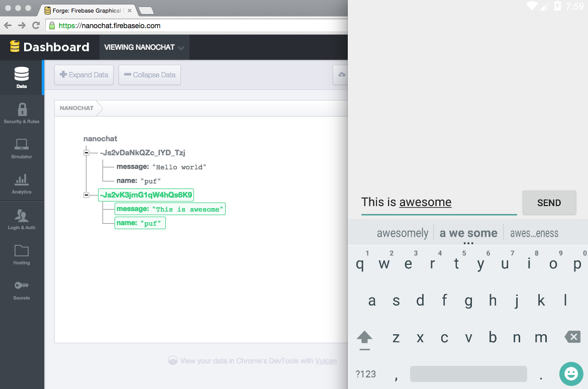
Task: Reload the page in the browser
Action: (36, 26)
